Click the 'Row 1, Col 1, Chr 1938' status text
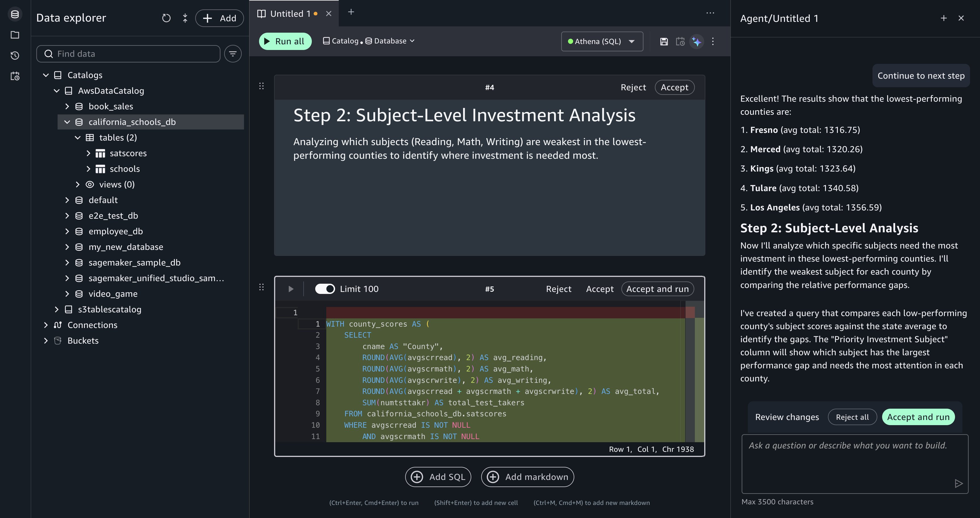Image resolution: width=980 pixels, height=518 pixels. (651, 449)
